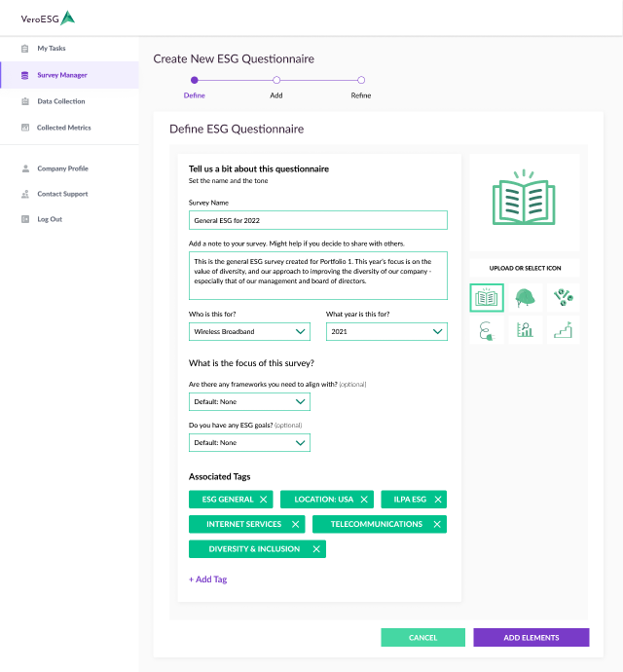Screen dimensions: 623x672
Task: Open the frameworks alignment dropdown
Action: (x=249, y=401)
